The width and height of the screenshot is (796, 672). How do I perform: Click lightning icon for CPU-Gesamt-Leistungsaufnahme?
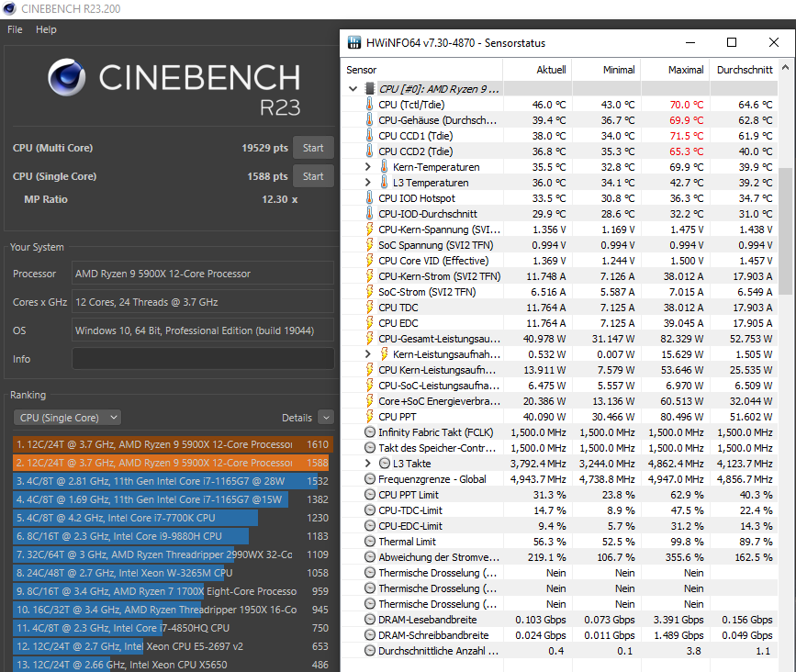tap(370, 339)
